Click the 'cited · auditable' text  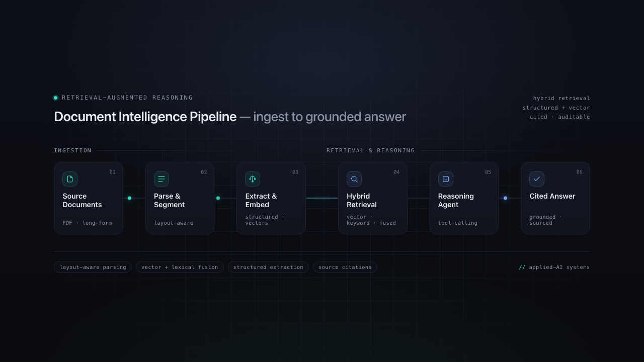coord(560,117)
